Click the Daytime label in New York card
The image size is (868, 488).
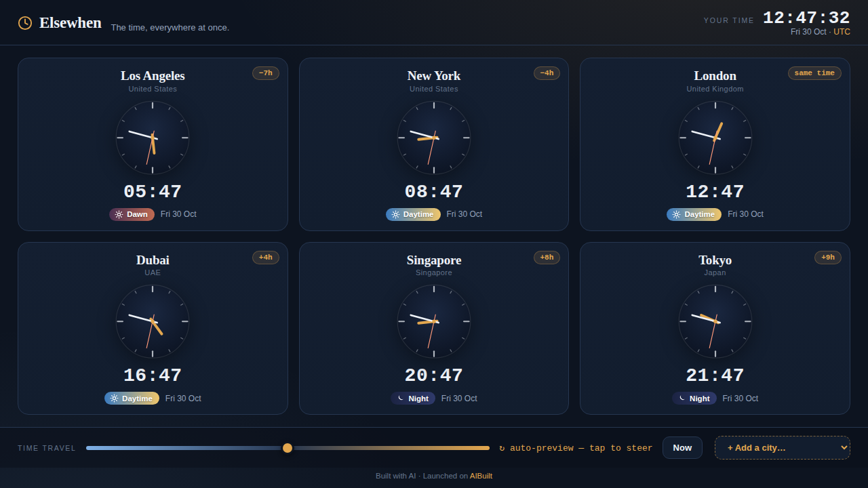pos(418,214)
